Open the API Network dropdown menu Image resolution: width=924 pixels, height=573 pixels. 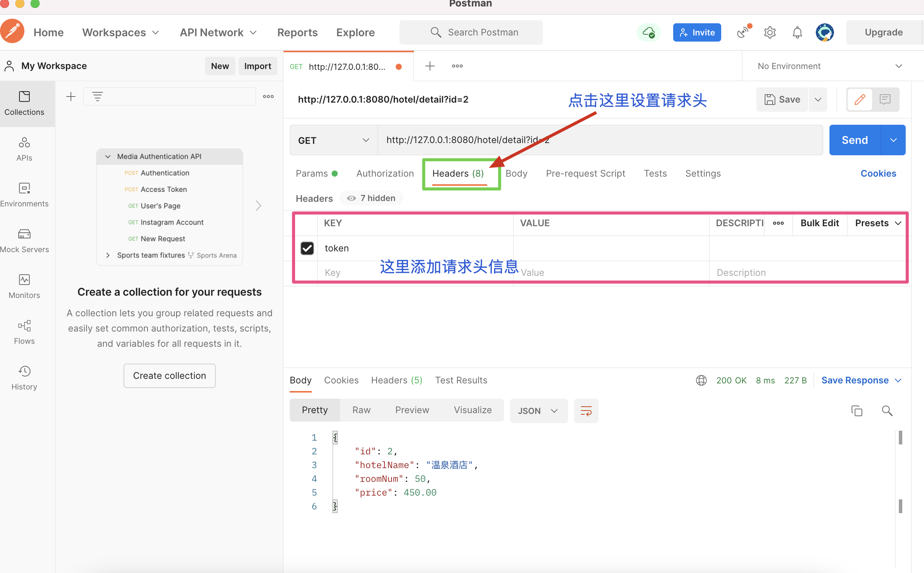pos(218,32)
